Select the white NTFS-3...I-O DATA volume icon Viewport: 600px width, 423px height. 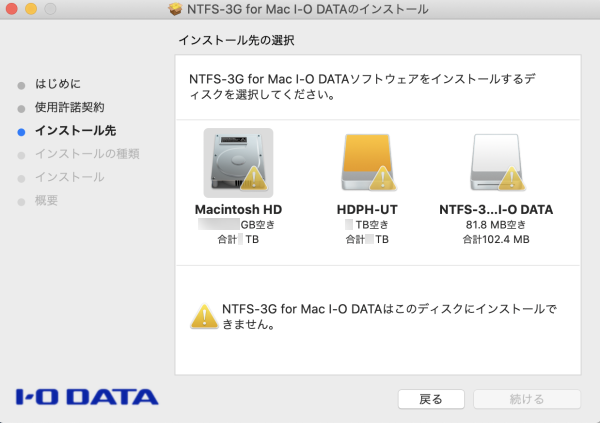[496, 162]
